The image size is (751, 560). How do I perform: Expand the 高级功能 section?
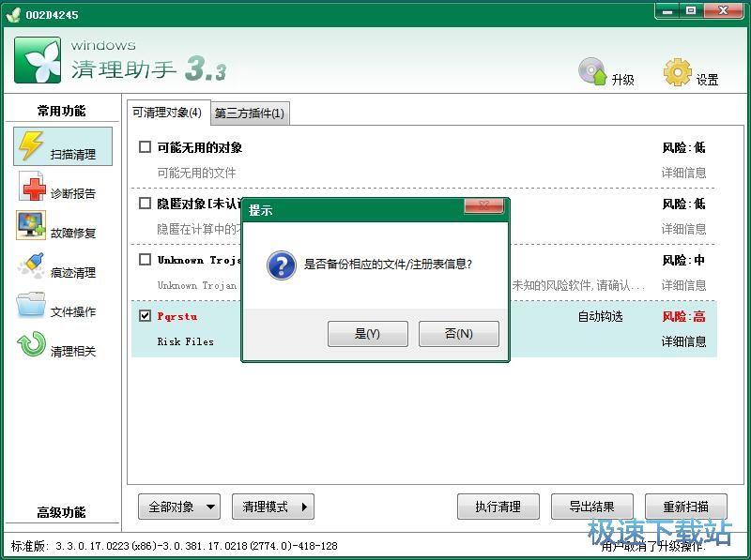pyautogui.click(x=61, y=512)
